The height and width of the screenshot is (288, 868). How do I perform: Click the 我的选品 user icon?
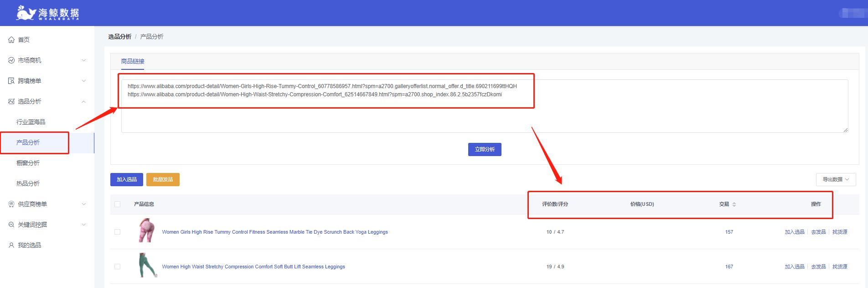click(x=11, y=245)
